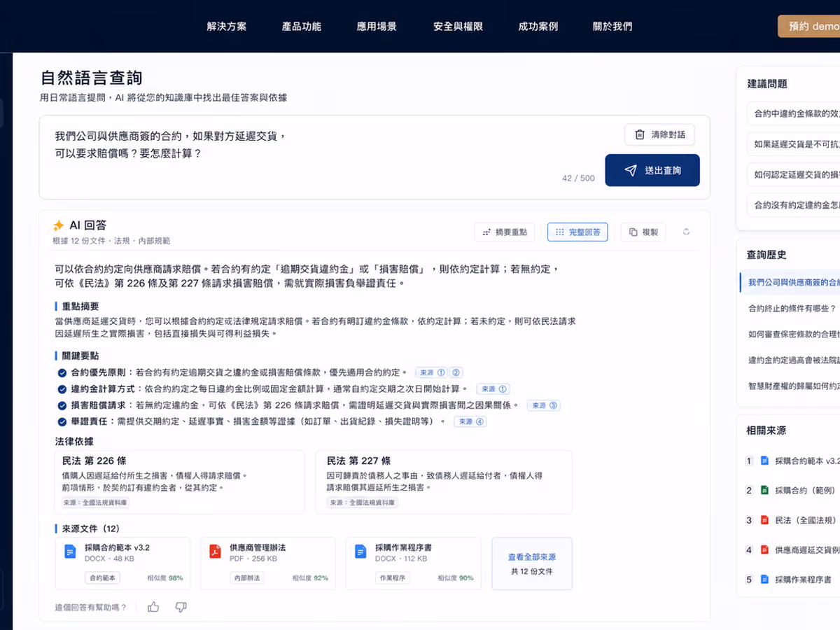Select suggested question 合約中違約金條款的效
Image resolution: width=840 pixels, height=630 pixels.
pos(793,113)
